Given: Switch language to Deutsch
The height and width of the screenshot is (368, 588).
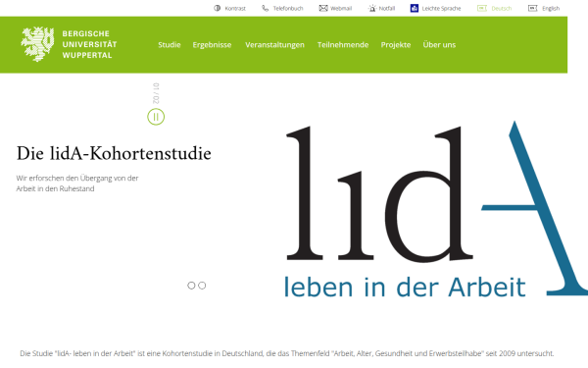Looking at the screenshot, I should [502, 8].
